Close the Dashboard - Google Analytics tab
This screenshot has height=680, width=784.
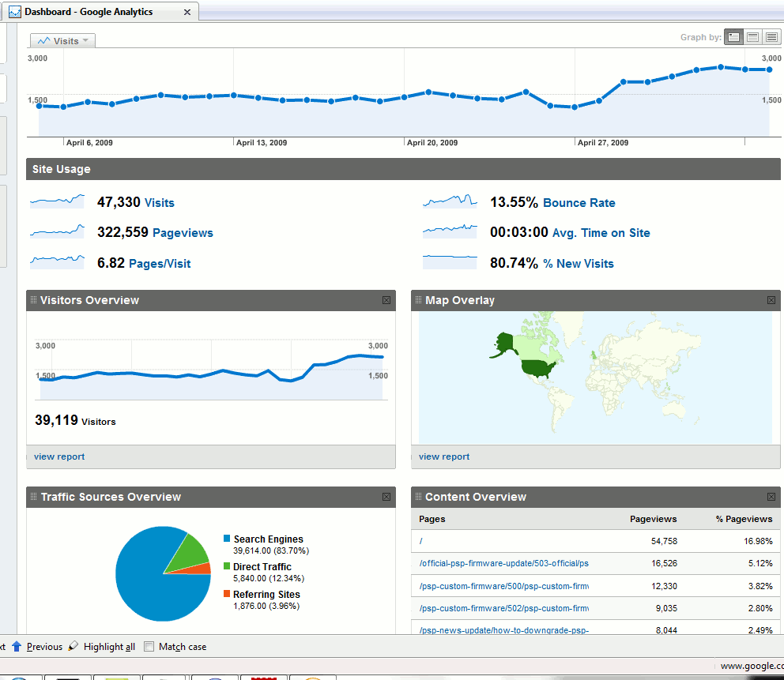pos(187,12)
